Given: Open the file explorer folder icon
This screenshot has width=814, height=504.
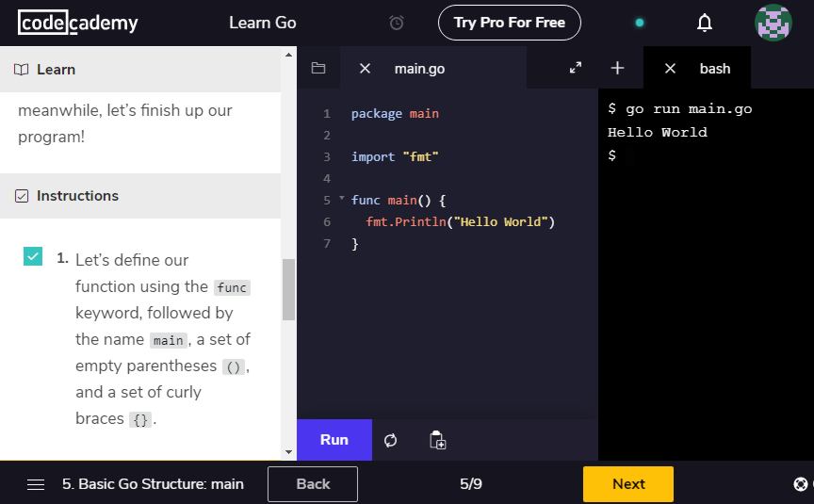Looking at the screenshot, I should coord(318,68).
